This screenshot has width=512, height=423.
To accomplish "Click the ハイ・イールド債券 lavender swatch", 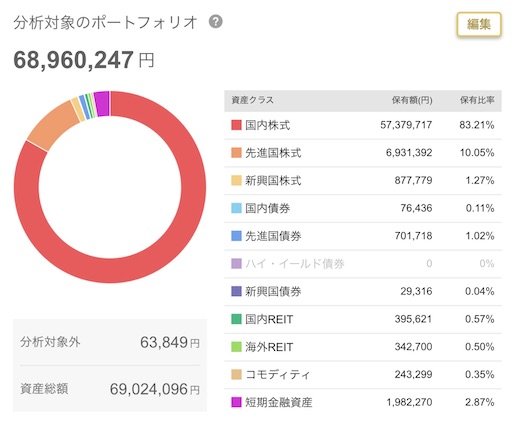I will click(236, 264).
